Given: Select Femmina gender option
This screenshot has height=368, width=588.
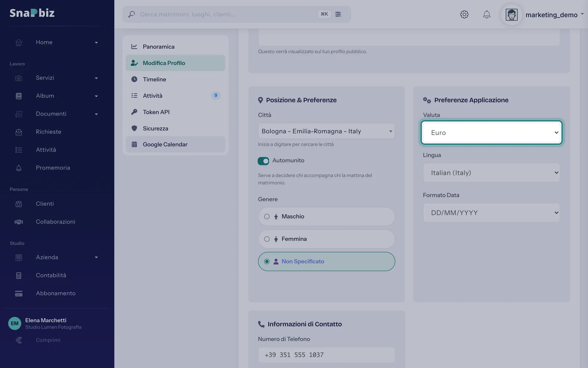Looking at the screenshot, I should [326, 239].
